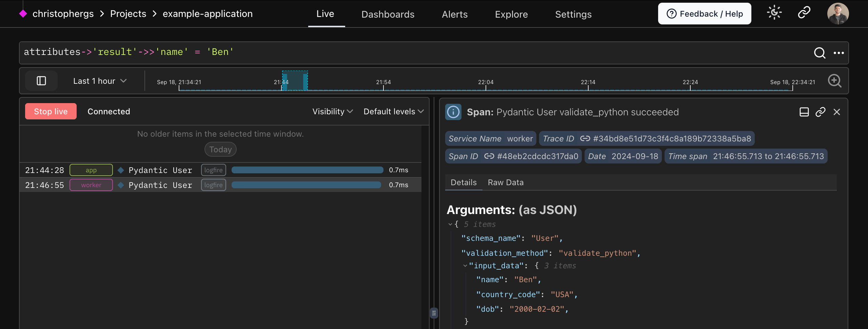
Task: Click the Today button in the log list
Action: tap(220, 149)
